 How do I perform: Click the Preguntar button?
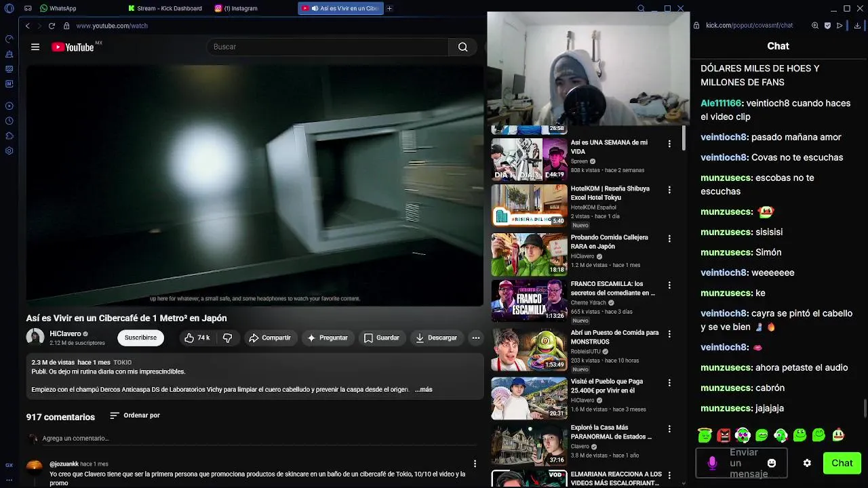click(x=328, y=338)
